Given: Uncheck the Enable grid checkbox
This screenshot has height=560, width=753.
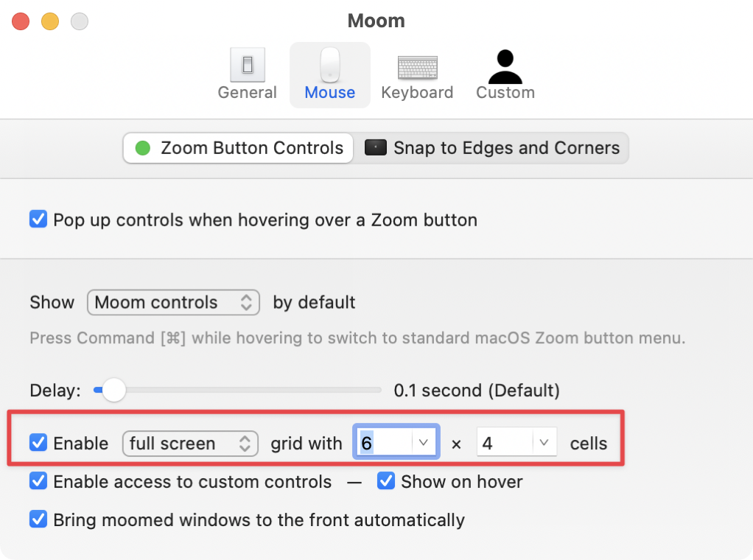Looking at the screenshot, I should click(x=38, y=443).
